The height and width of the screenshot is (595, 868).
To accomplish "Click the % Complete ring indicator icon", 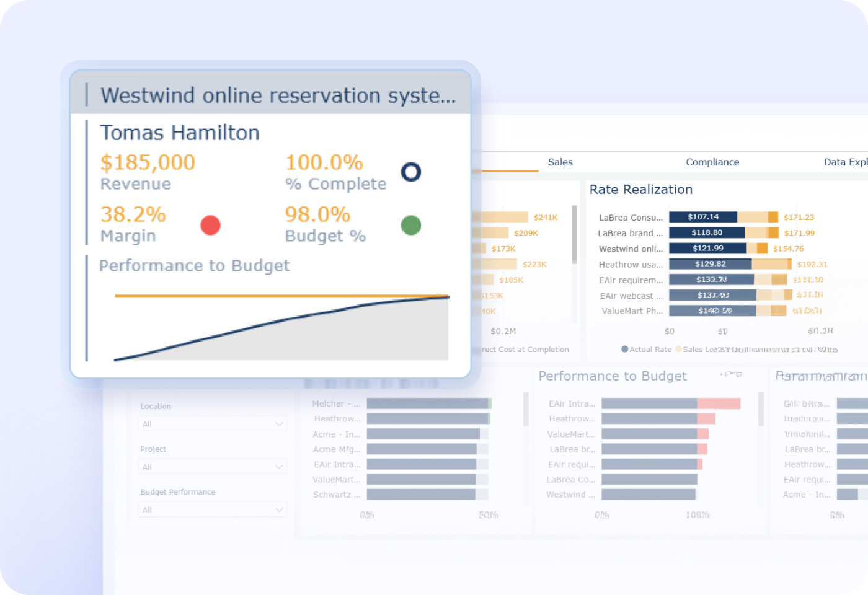I will (410, 172).
